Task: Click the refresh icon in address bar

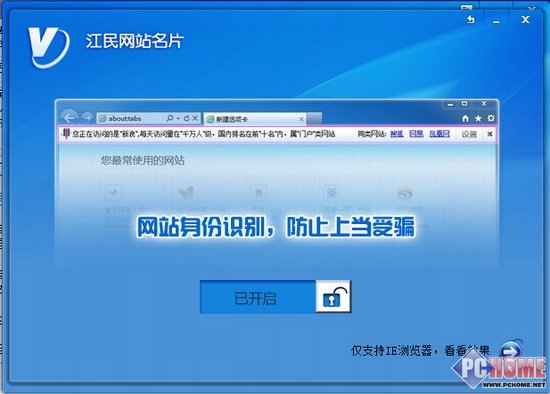Action: click(187, 119)
